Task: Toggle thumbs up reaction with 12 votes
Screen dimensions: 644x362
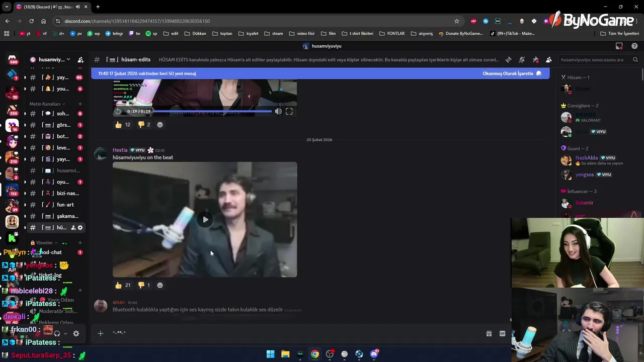Action: pyautogui.click(x=123, y=125)
